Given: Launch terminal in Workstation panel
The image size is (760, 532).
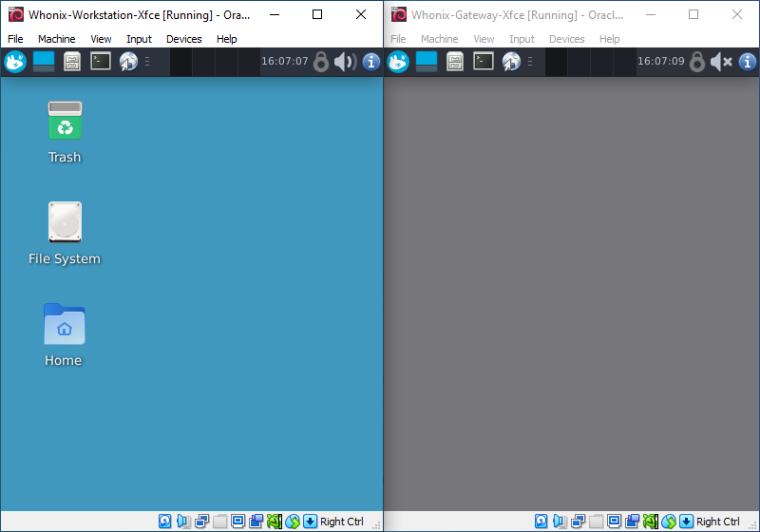Looking at the screenshot, I should [101, 62].
